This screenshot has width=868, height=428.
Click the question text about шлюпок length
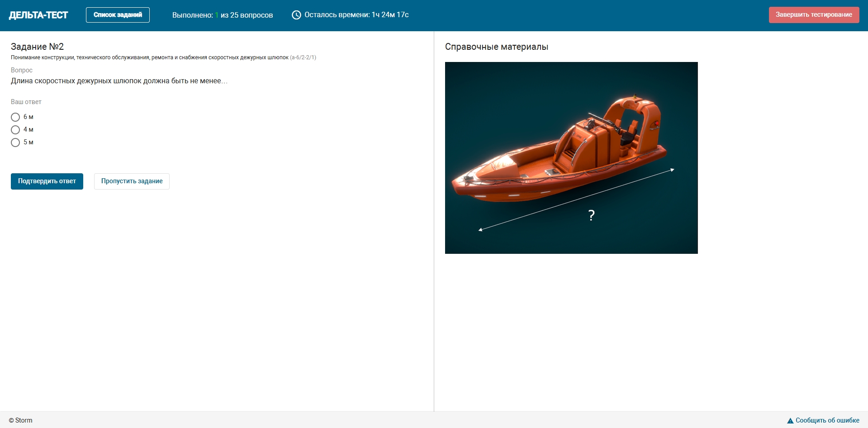coord(119,81)
